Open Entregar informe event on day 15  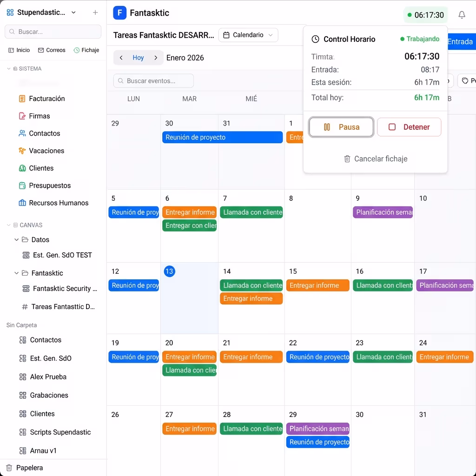click(318, 285)
